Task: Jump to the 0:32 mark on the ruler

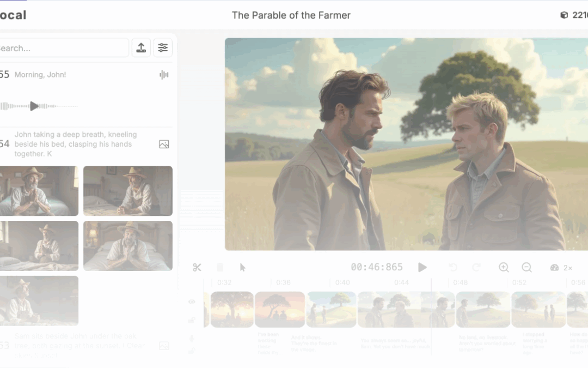Action: pyautogui.click(x=224, y=282)
